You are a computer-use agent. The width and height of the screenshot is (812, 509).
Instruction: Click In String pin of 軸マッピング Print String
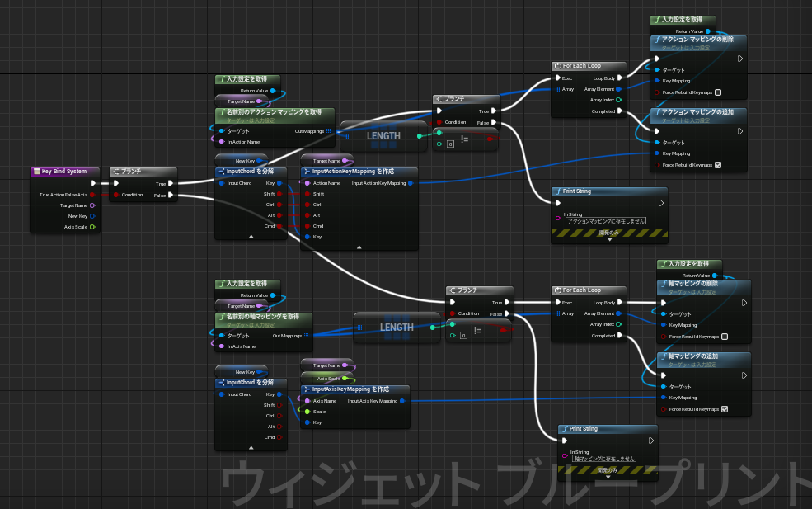point(565,455)
